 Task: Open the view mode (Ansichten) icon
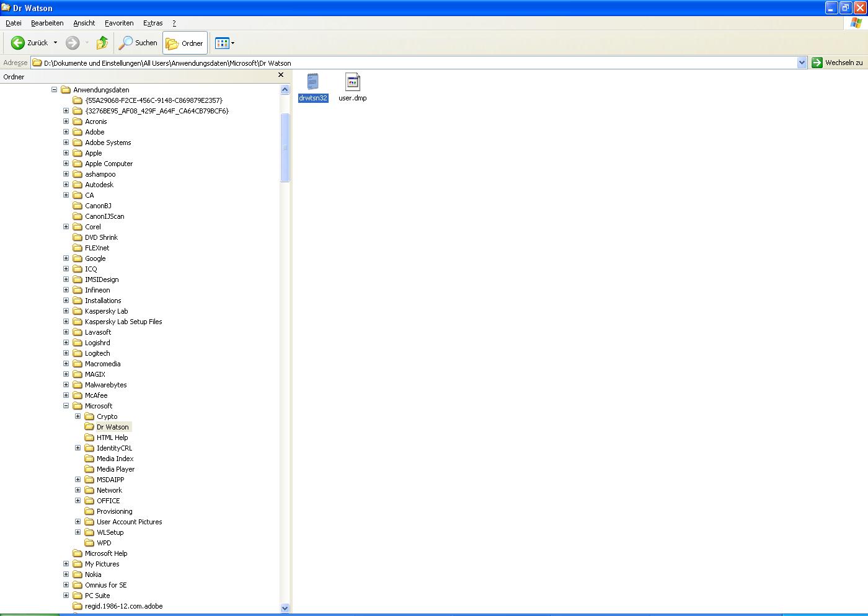(221, 43)
